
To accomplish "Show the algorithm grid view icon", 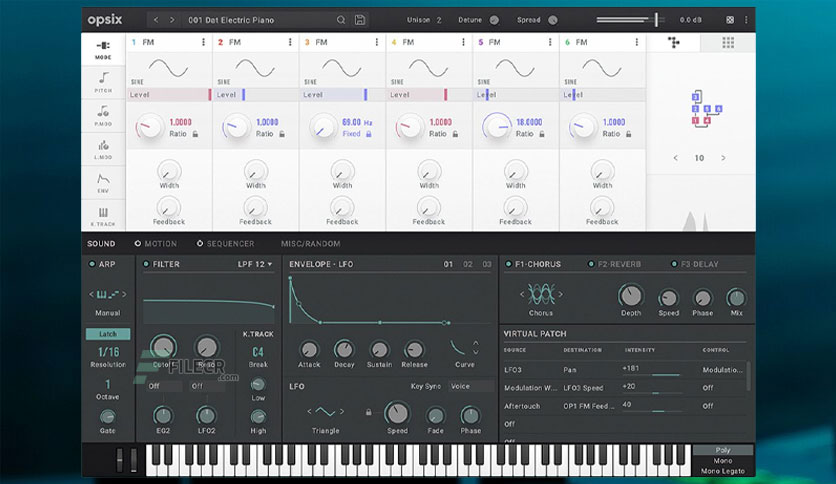I will tap(728, 43).
